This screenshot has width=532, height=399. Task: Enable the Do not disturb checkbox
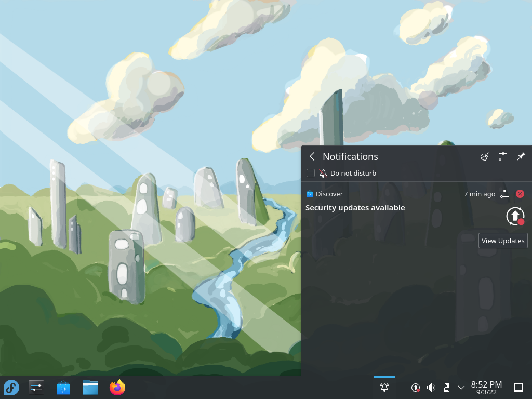click(x=311, y=173)
